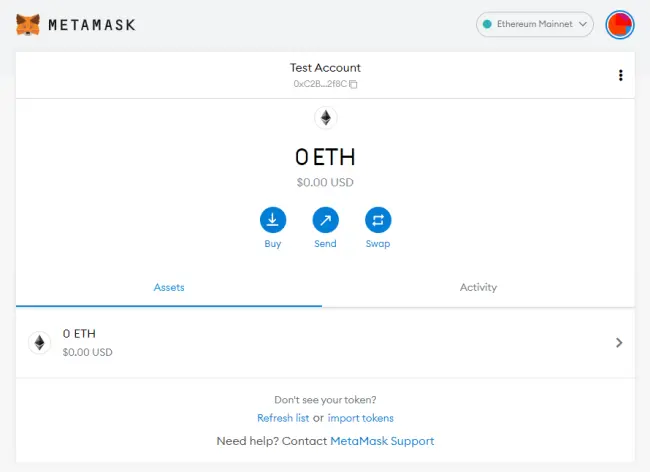The width and height of the screenshot is (650, 472).
Task: Open the Ethereum Mainnet network dropdown
Action: tap(535, 24)
